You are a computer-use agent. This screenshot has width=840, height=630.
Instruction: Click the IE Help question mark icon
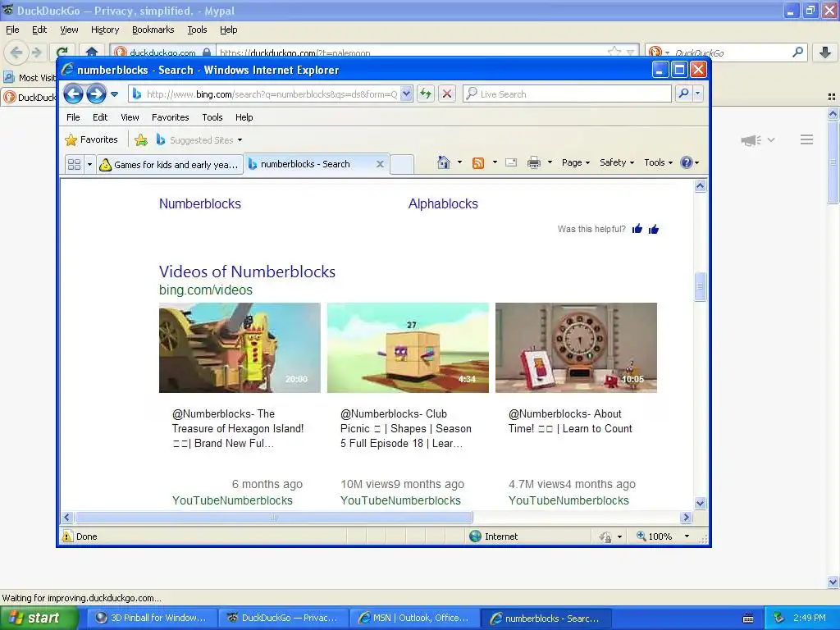(687, 162)
